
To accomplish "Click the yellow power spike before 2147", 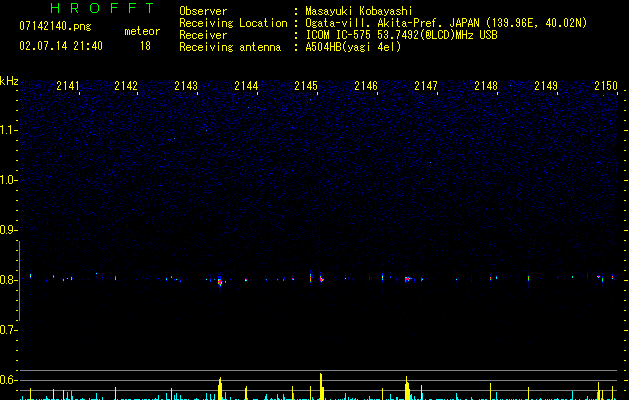I will coord(407,388).
